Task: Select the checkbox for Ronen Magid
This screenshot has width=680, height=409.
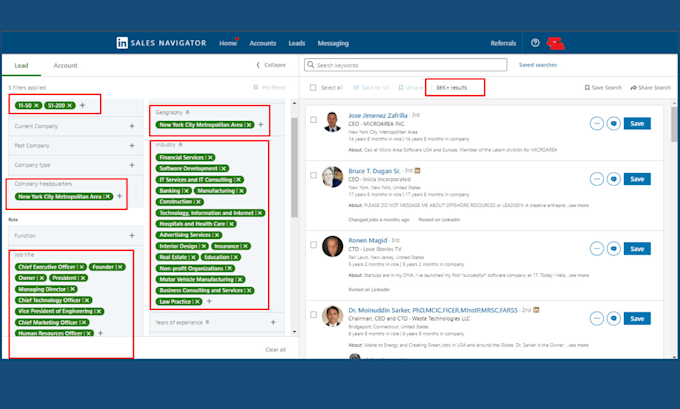Action: [313, 245]
